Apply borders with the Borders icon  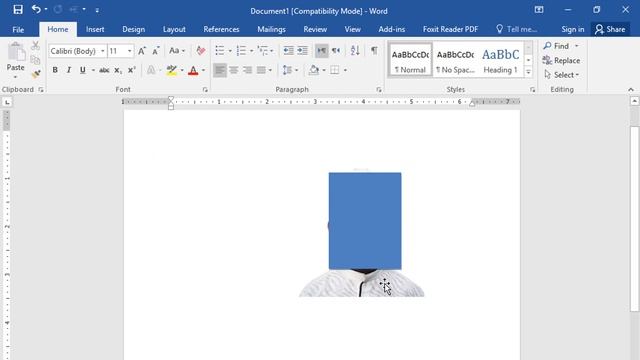coord(335,70)
